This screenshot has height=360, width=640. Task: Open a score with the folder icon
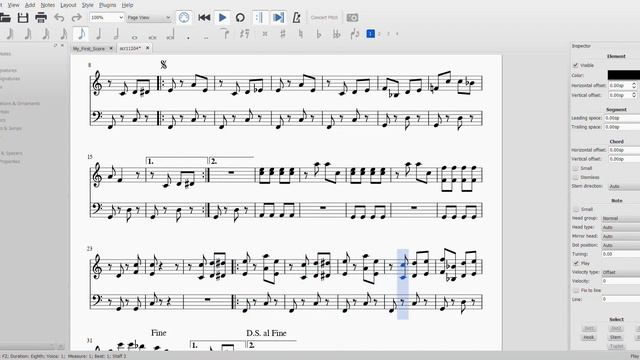(x=5, y=18)
